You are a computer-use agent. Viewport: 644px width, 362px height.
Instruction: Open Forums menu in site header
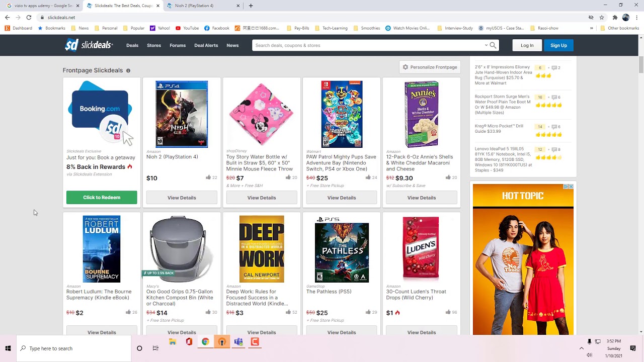[x=178, y=45]
